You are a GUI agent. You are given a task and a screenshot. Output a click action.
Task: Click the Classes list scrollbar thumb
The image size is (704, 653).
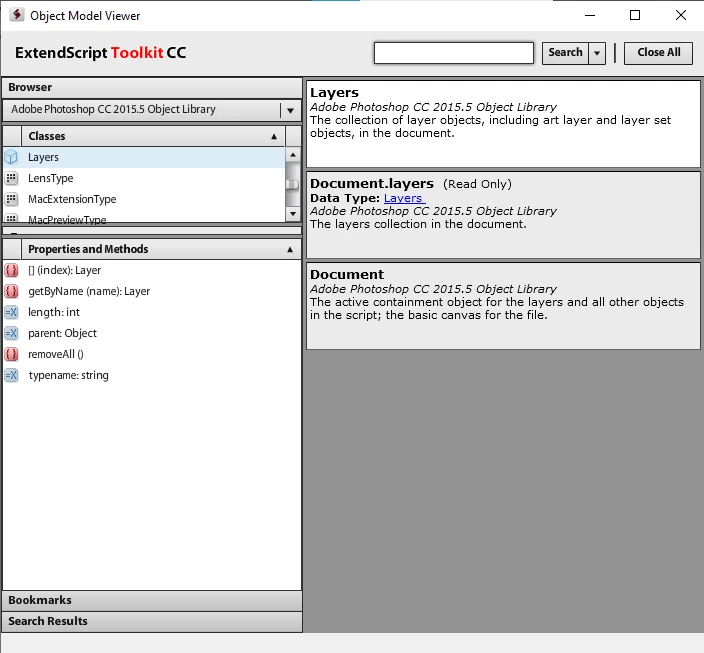point(293,184)
